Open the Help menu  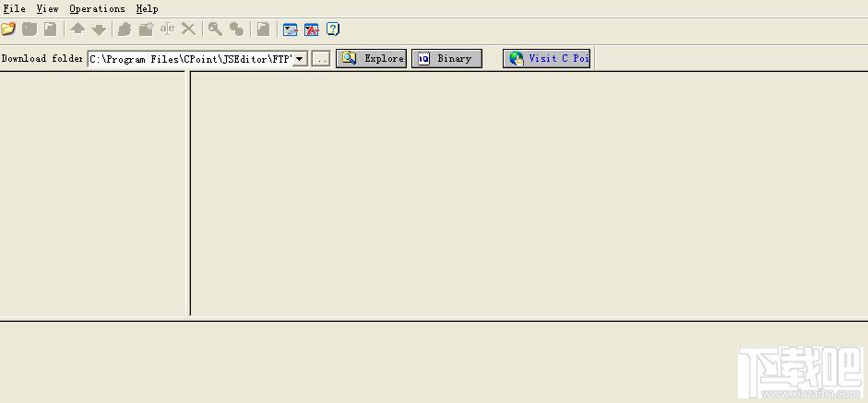click(148, 9)
